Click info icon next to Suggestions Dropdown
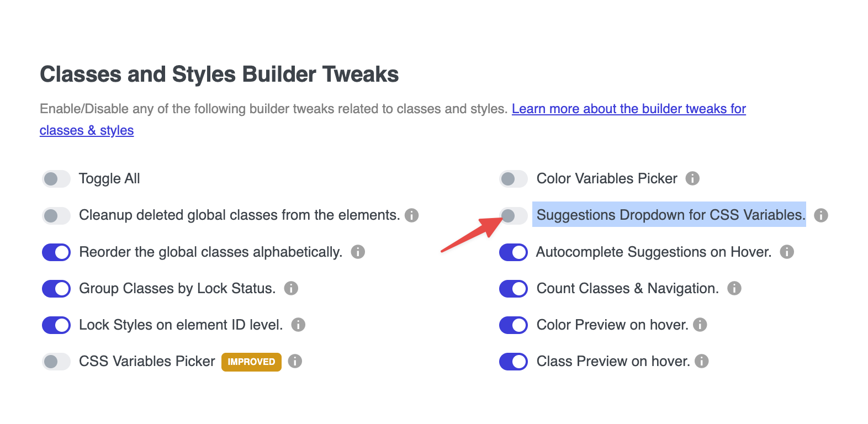 (821, 215)
